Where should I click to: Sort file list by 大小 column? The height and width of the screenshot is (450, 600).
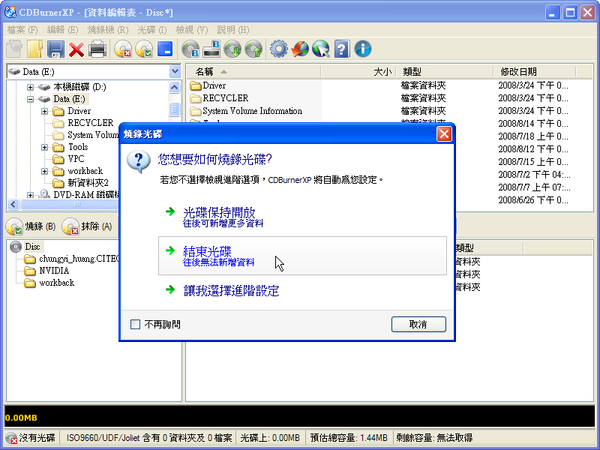[359, 72]
